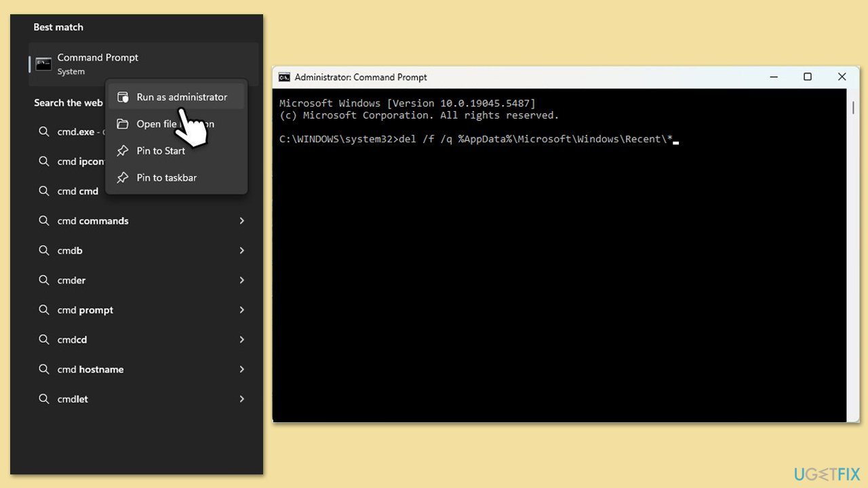Click the search icon beside cmd ipconfig

[44, 161]
